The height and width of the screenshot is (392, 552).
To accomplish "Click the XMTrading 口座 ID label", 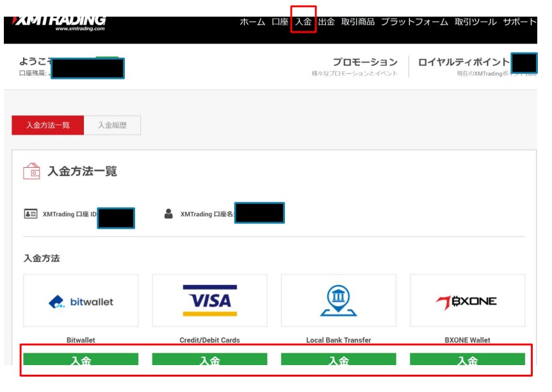I will pos(70,214).
